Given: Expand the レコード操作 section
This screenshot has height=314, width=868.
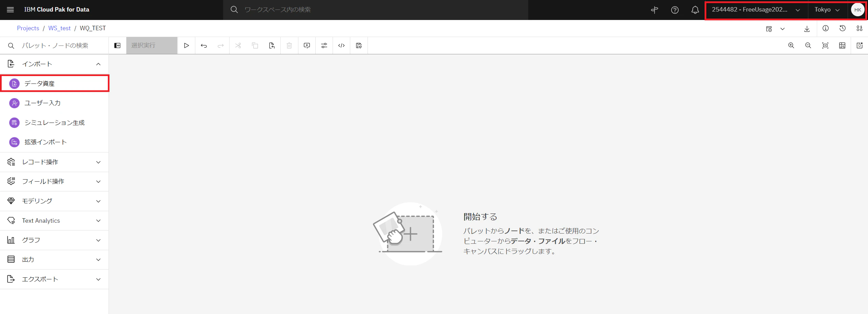Looking at the screenshot, I should (x=54, y=162).
